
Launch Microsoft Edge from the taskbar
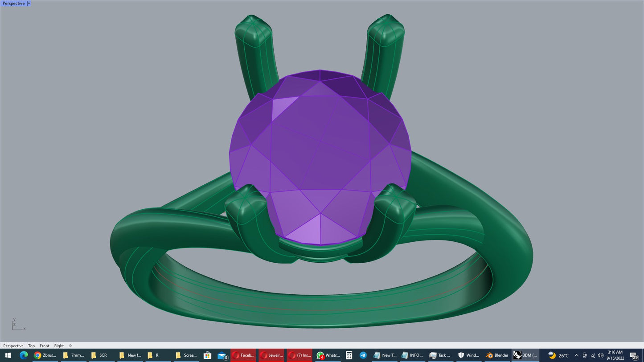pos(24,355)
